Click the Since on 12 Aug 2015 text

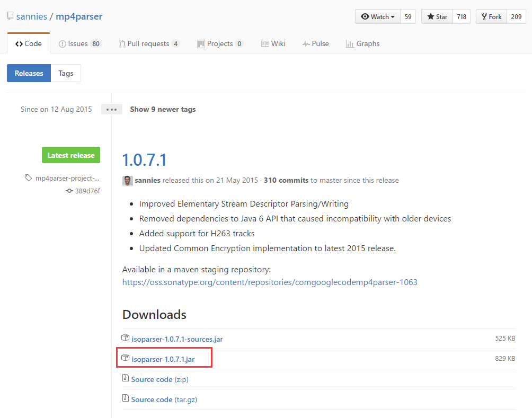56,109
